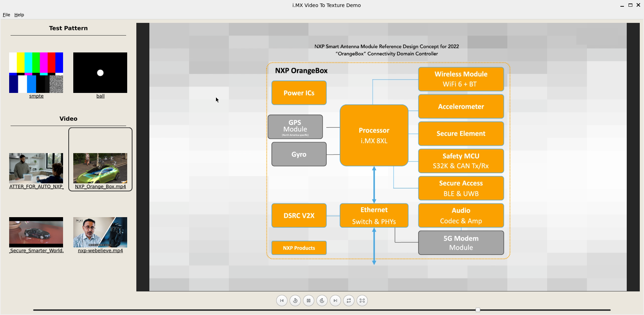Screen dimensions: 644x315
Task: Switch video to fullscreen mode
Action: click(362, 301)
